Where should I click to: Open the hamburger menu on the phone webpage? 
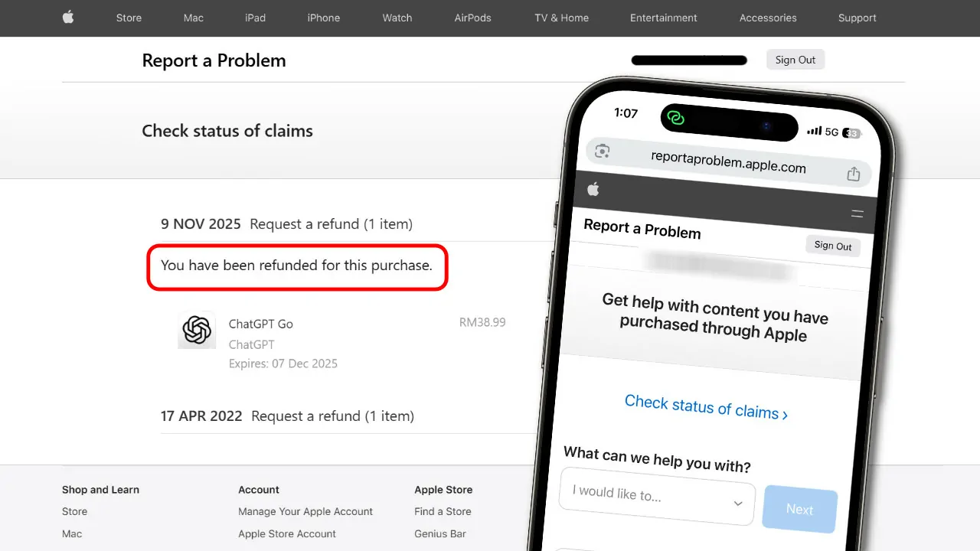coord(857,214)
